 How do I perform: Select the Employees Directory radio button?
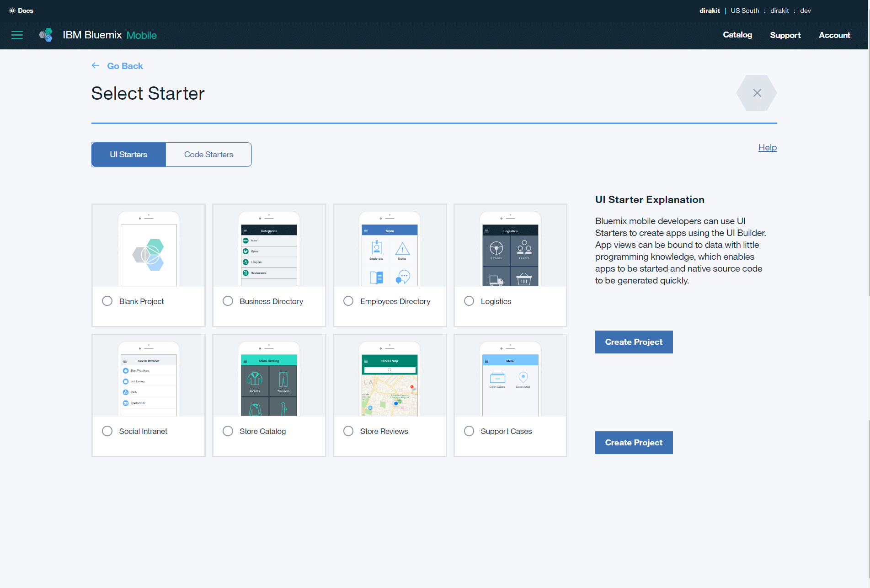point(348,301)
